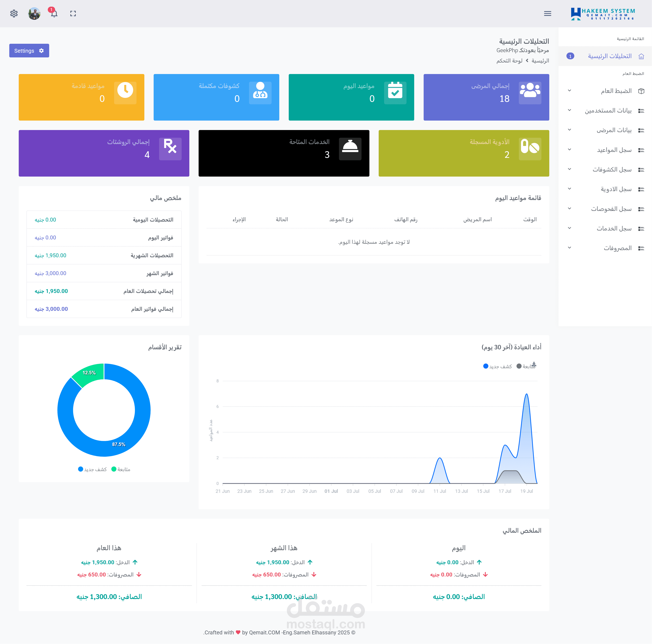Click the hamburger menu icon
The width and height of the screenshot is (652, 644).
point(547,13)
